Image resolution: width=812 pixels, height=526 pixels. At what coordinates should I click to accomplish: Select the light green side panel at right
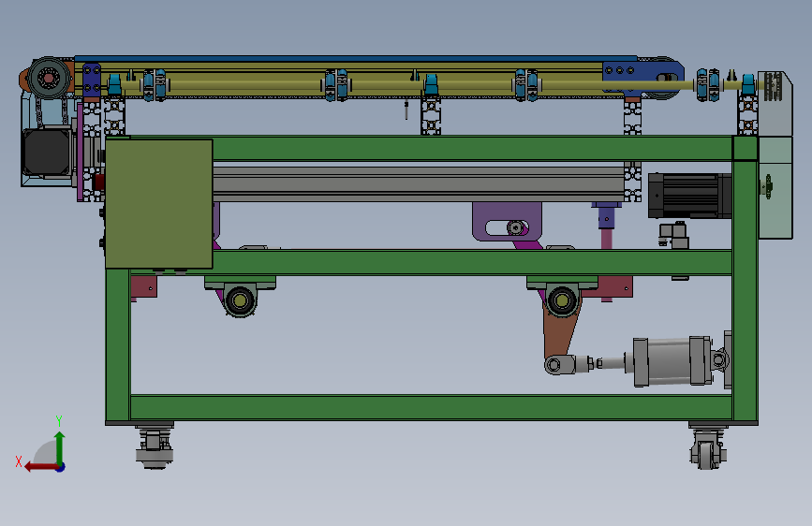(775, 187)
